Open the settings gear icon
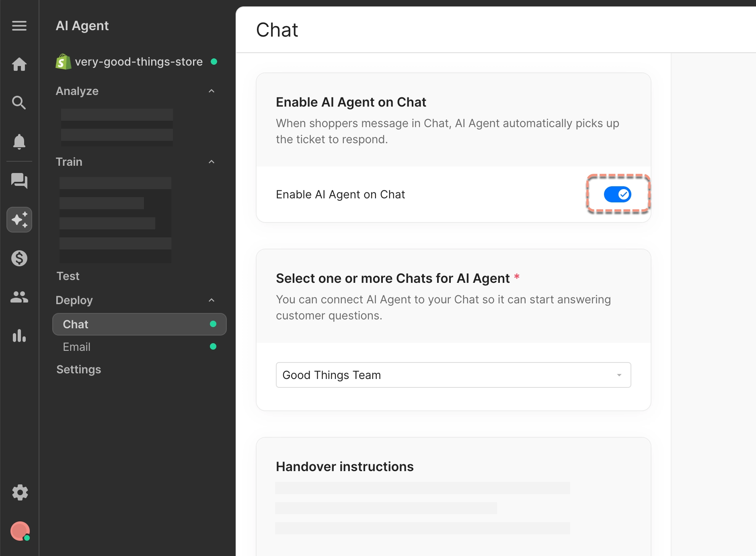This screenshot has height=556, width=756. pyautogui.click(x=19, y=492)
